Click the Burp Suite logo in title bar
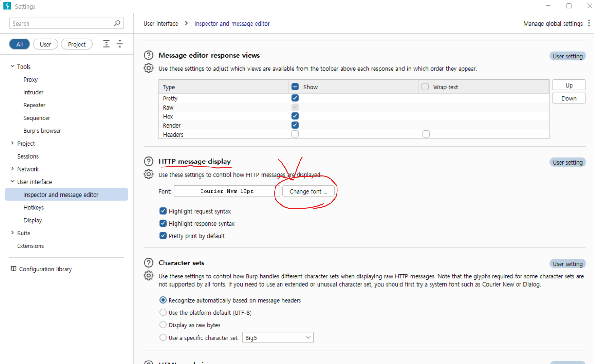594x364 pixels. point(7,6)
